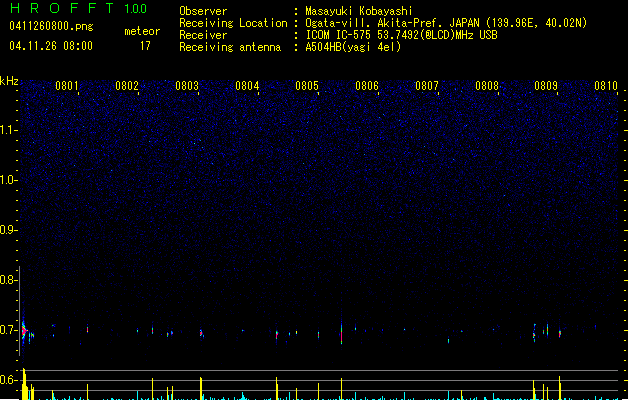
Task: Click the Receiving Location label
Action: (233, 23)
